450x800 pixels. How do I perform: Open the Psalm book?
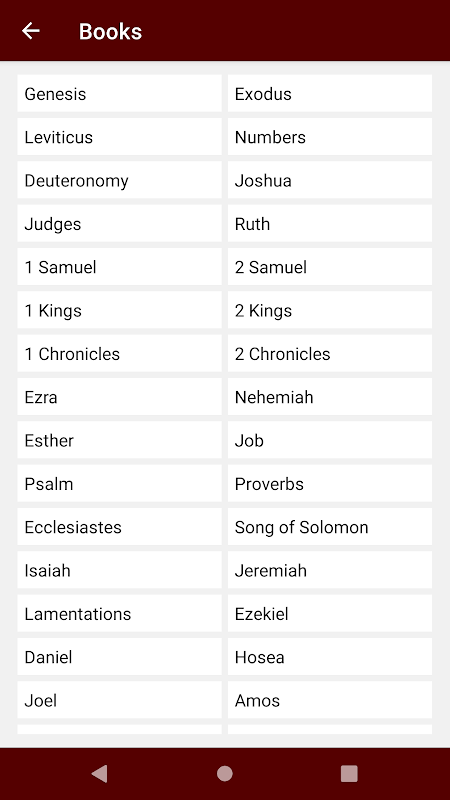(119, 484)
